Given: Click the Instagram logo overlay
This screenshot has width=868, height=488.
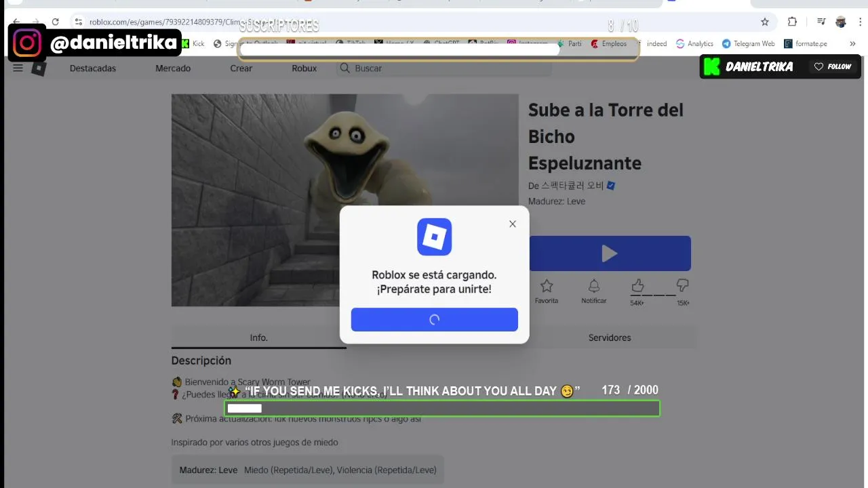Looking at the screenshot, I should 27,43.
